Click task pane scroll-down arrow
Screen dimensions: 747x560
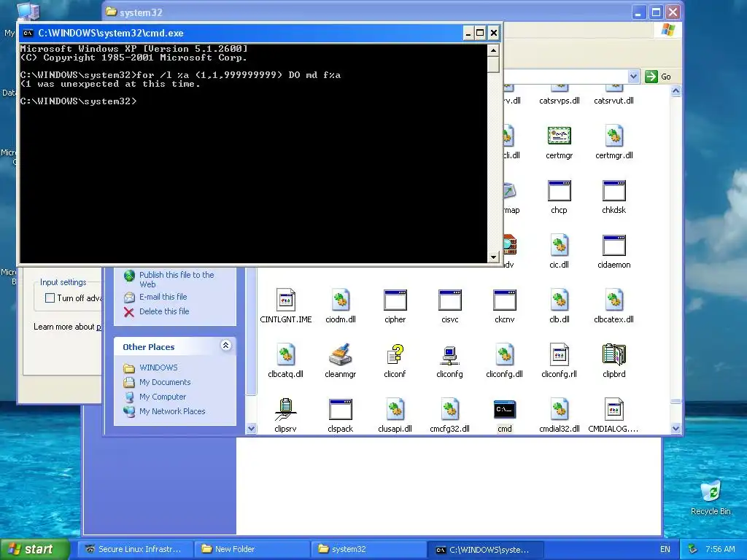pyautogui.click(x=251, y=429)
